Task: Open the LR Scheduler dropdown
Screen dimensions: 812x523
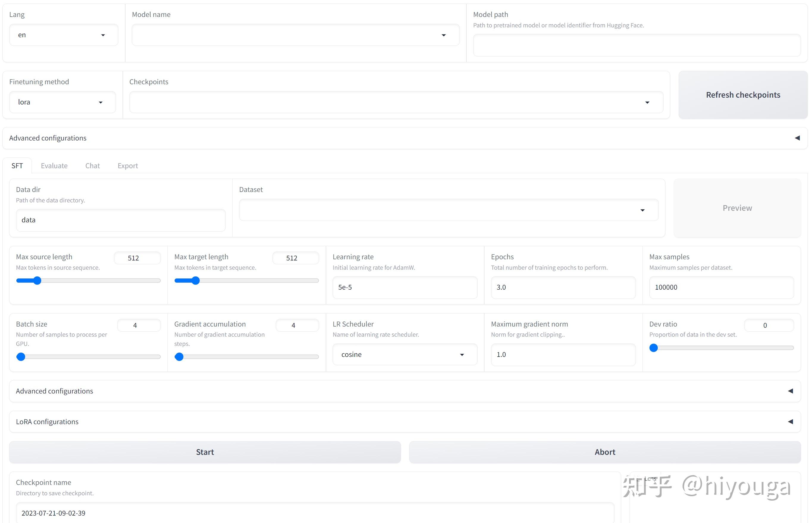Action: pyautogui.click(x=405, y=354)
